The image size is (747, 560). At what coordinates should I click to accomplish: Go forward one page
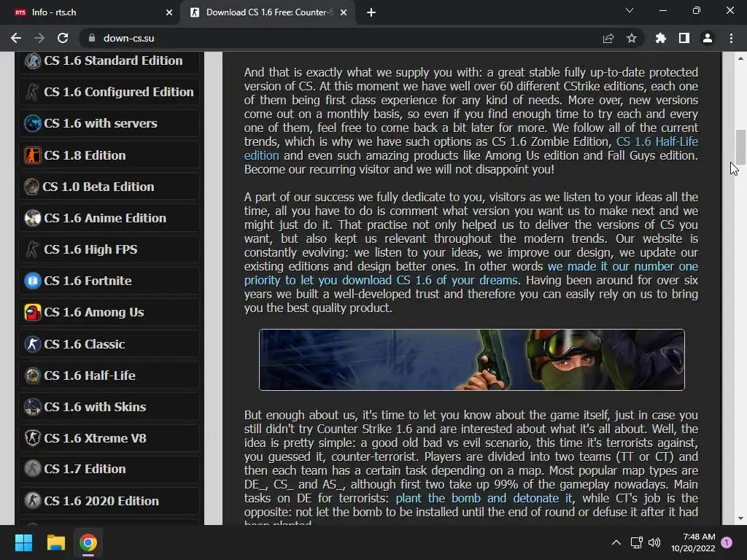(39, 38)
